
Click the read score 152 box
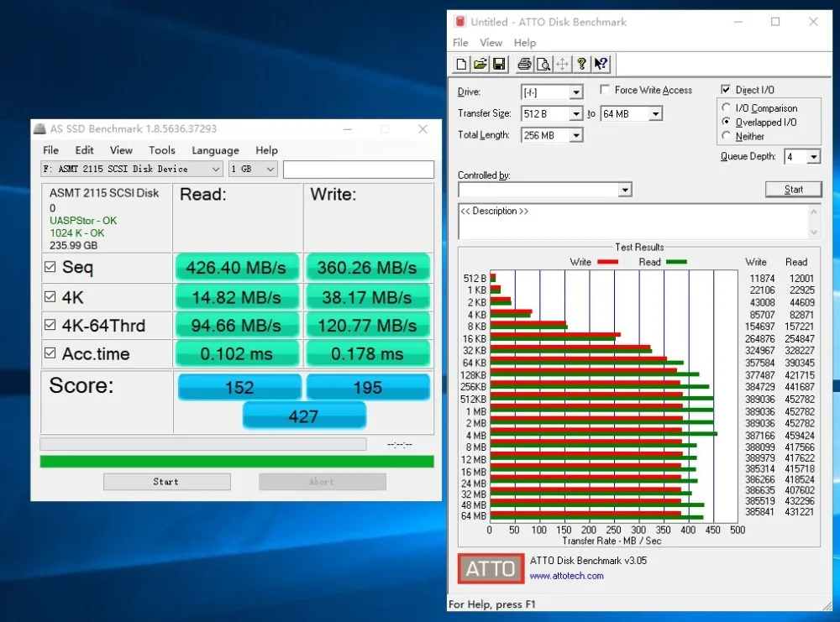point(239,387)
